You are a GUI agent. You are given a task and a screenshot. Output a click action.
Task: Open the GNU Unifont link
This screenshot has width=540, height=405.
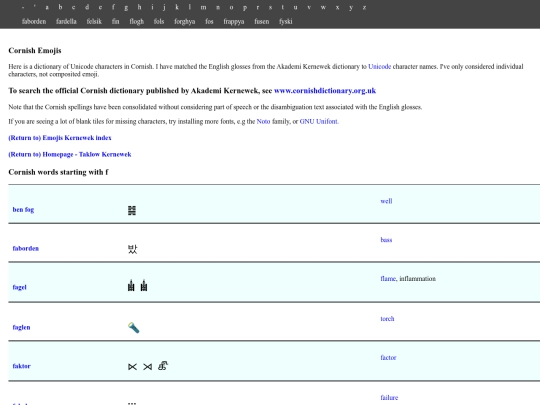pyautogui.click(x=319, y=121)
